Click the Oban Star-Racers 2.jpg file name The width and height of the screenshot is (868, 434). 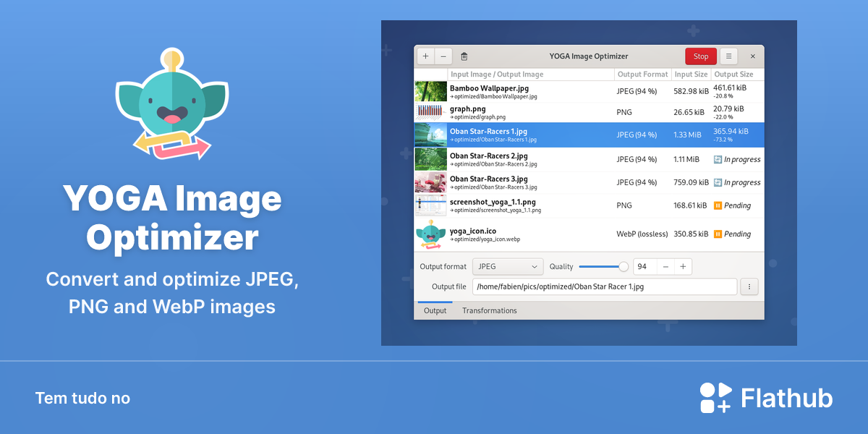[x=488, y=156]
